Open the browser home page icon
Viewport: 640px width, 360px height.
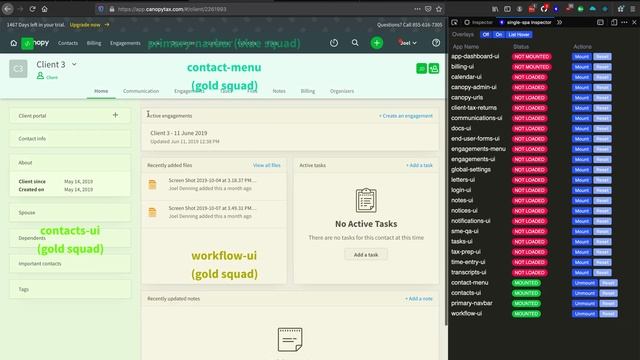pyautogui.click(x=44, y=9)
